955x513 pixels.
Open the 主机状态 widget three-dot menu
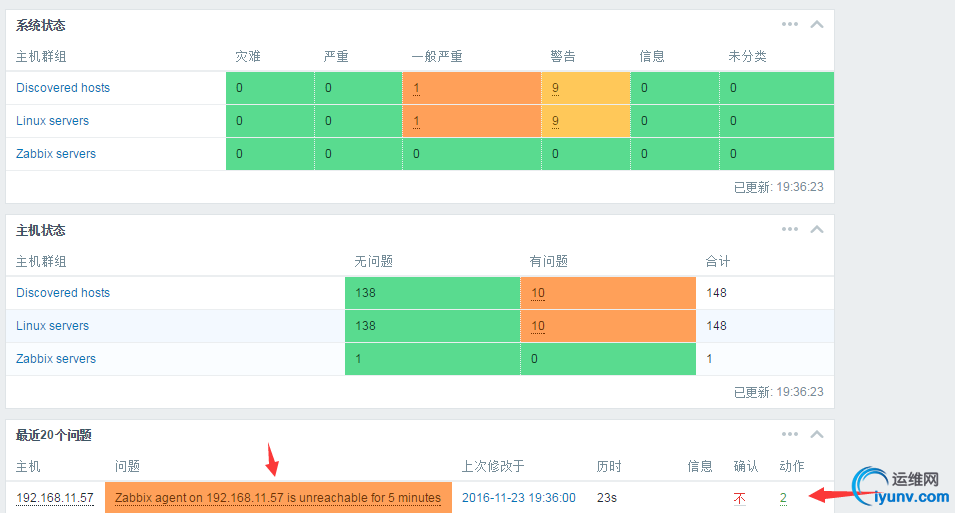[790, 229]
